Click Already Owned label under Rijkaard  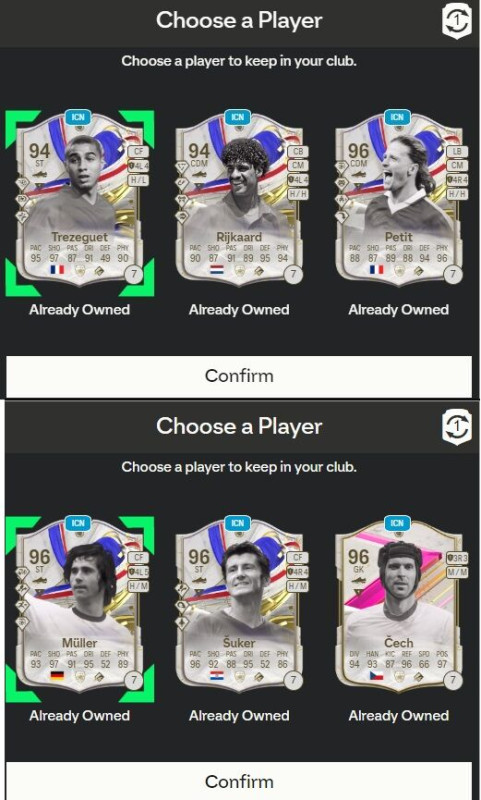coord(239,310)
